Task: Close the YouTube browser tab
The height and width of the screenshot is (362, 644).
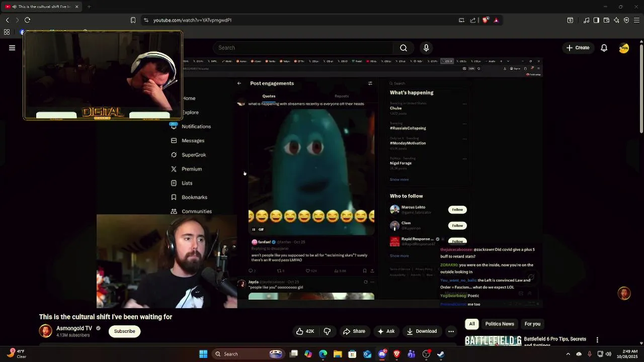Action: coord(76,7)
